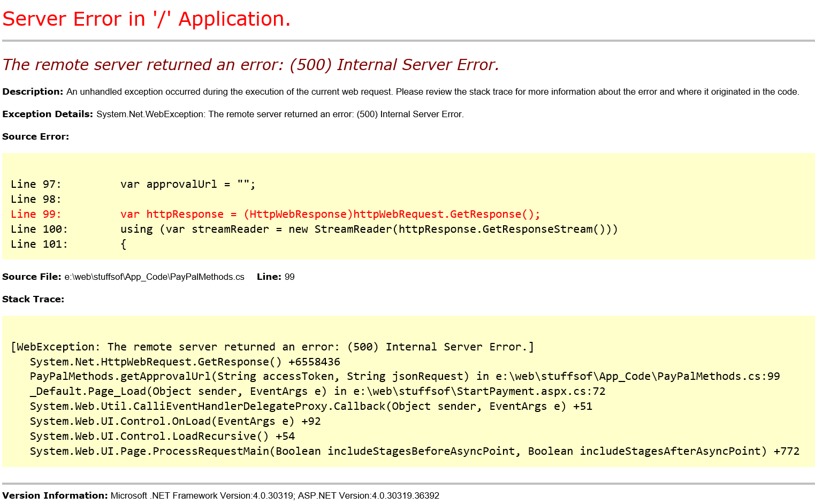This screenshot has width=815, height=504.
Task: Click the 'Stack Trace:' label
Action: click(33, 299)
